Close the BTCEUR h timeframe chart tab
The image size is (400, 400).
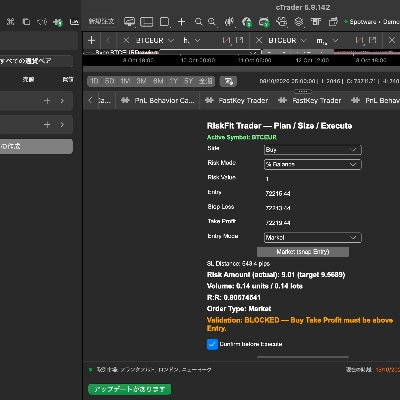[x=126, y=40]
